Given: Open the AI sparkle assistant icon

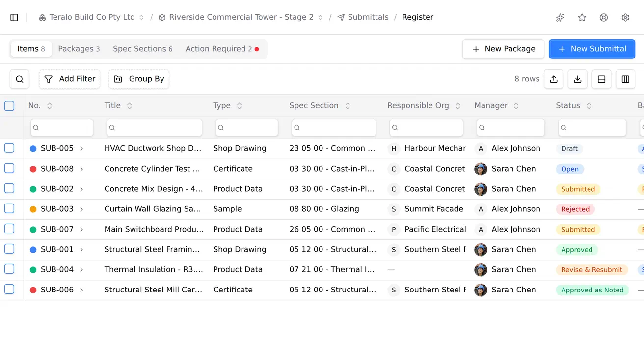Looking at the screenshot, I should (x=560, y=17).
